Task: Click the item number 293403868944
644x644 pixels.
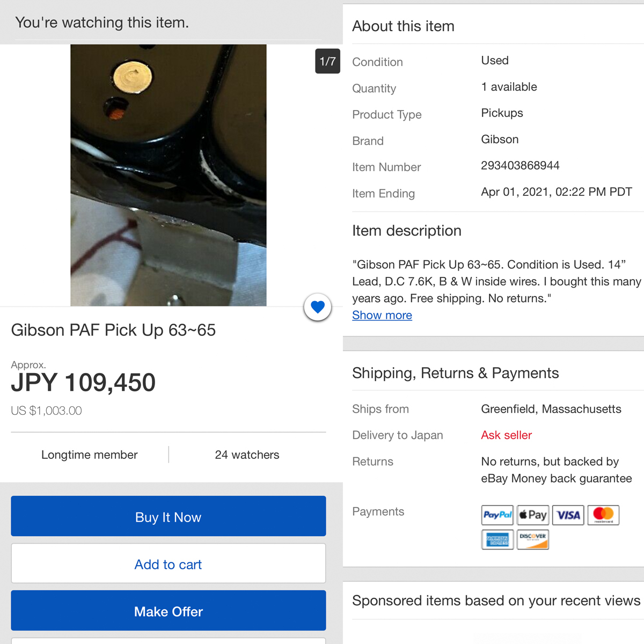Action: 520,166
